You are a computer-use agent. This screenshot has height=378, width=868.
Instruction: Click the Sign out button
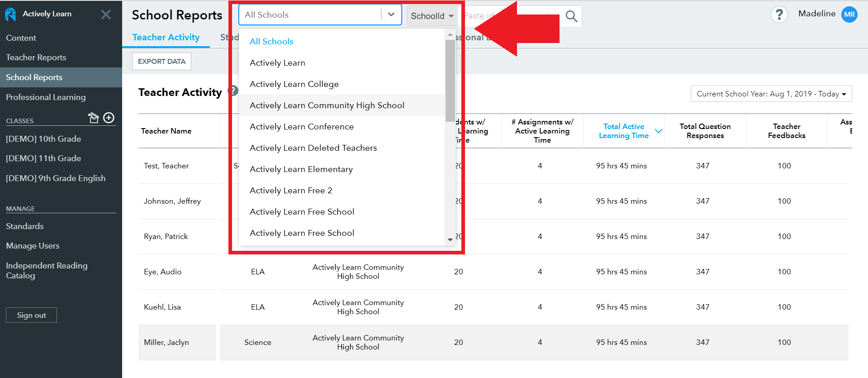[31, 315]
